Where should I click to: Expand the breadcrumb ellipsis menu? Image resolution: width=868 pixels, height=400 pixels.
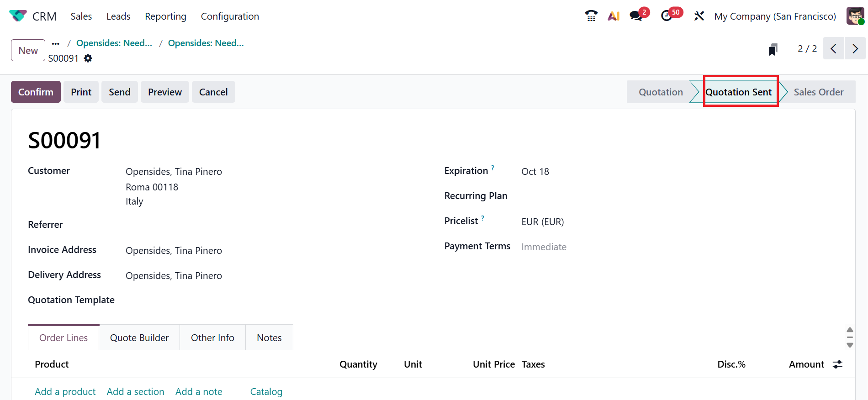tap(56, 43)
